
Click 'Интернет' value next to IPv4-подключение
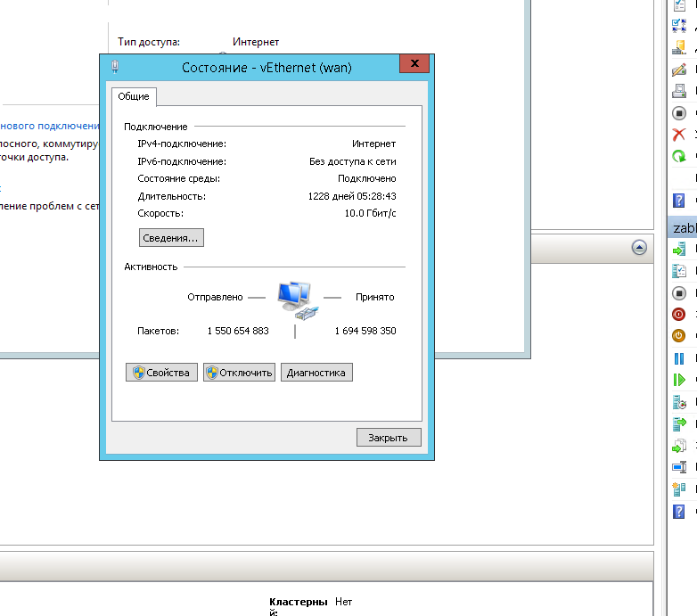(x=373, y=144)
